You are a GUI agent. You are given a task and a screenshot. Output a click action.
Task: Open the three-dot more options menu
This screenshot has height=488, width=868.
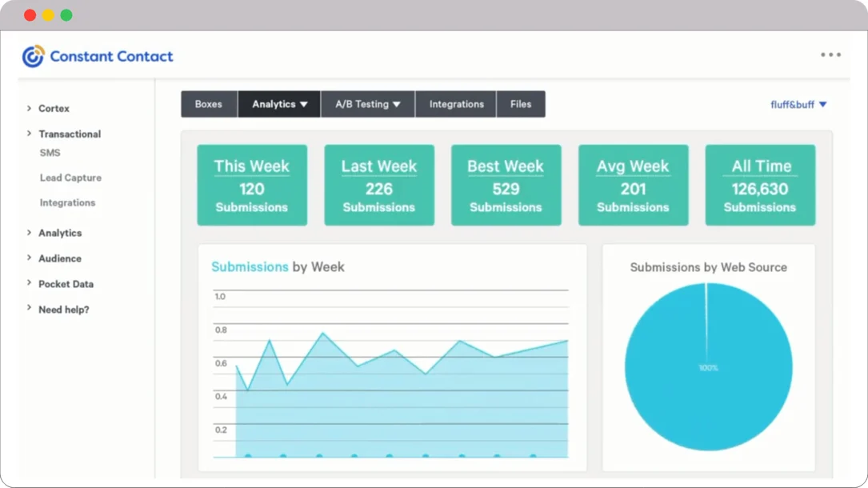pos(830,55)
